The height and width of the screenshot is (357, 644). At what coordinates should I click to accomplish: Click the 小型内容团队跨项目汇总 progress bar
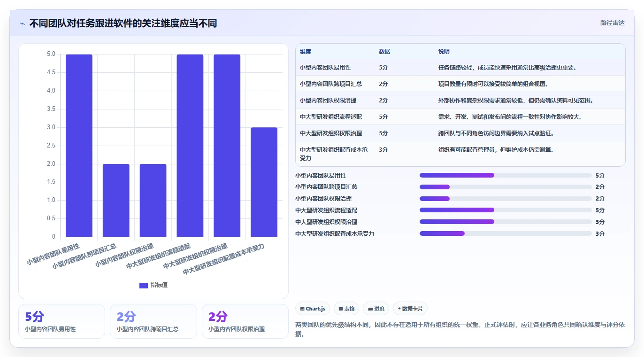506,187
